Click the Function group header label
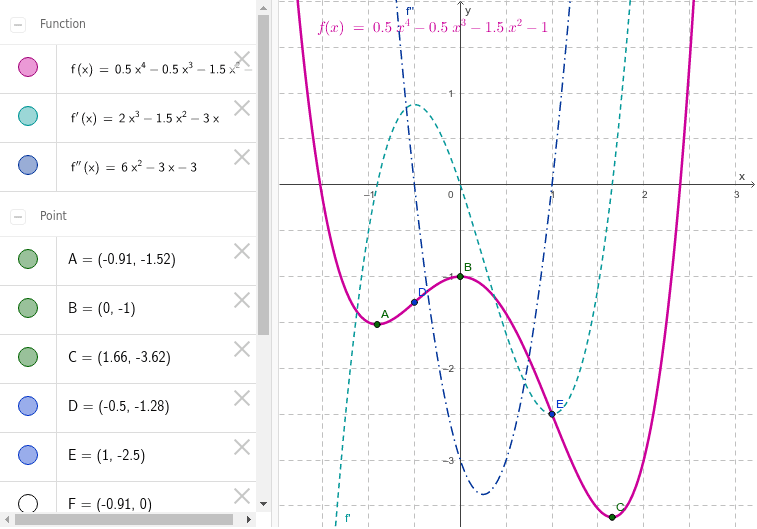Viewport: 757px width, 529px height. click(63, 24)
